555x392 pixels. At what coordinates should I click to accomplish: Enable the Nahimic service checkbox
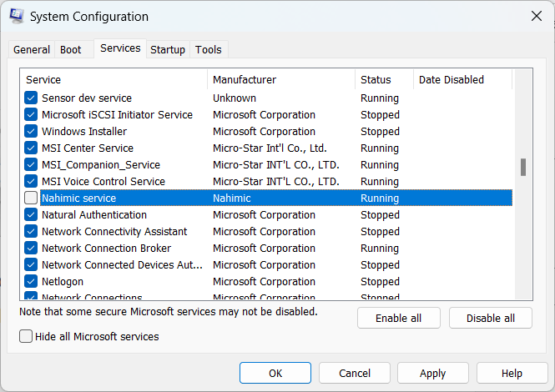(x=31, y=199)
